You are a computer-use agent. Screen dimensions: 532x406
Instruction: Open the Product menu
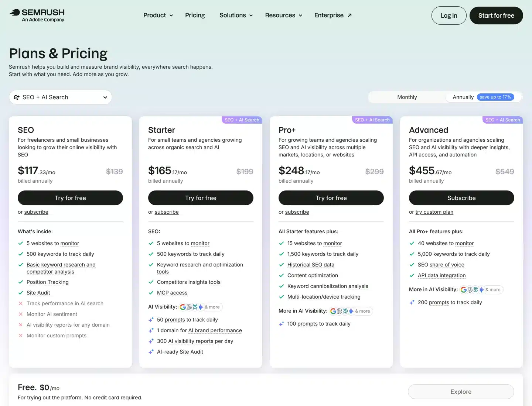tap(158, 15)
